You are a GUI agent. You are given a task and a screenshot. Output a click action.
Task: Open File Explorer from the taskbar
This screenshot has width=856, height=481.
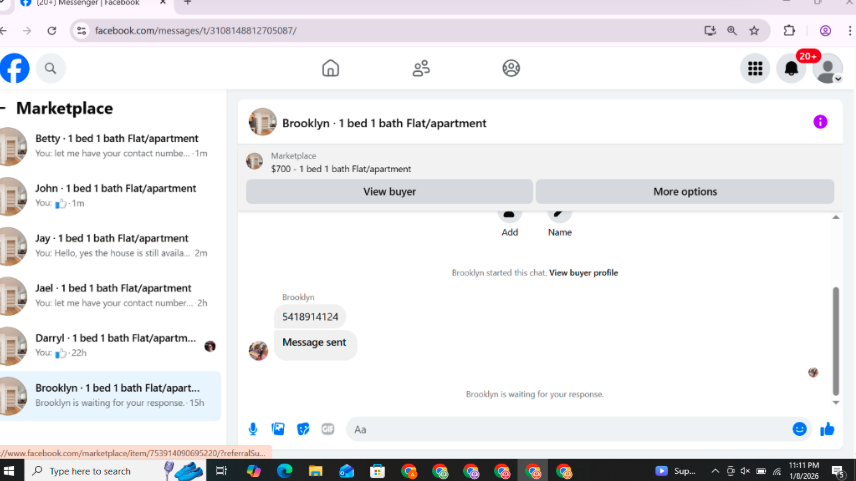click(x=315, y=471)
